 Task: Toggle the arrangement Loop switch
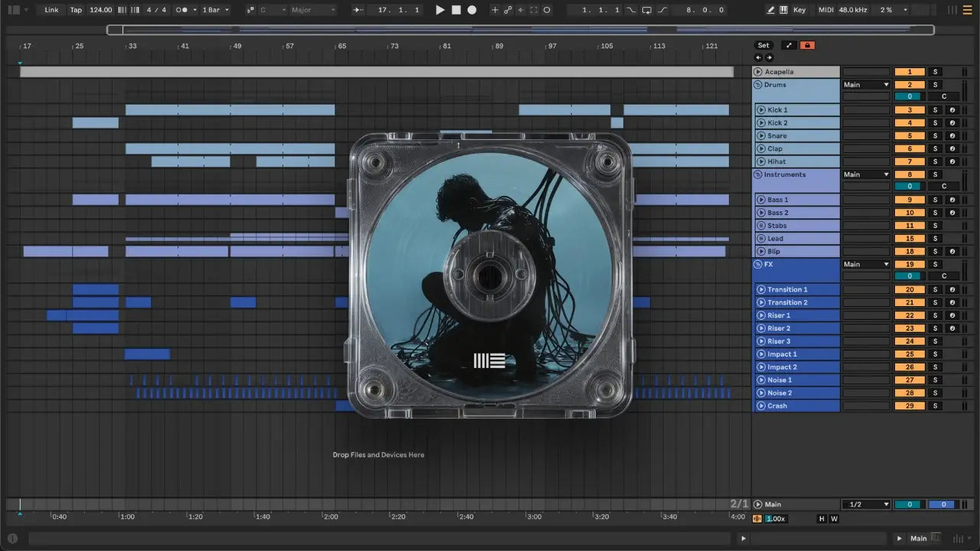647,10
